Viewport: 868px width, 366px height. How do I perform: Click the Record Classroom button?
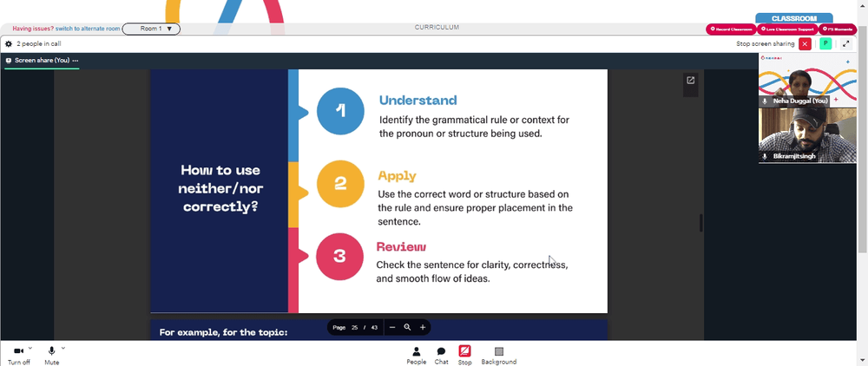[731, 29]
